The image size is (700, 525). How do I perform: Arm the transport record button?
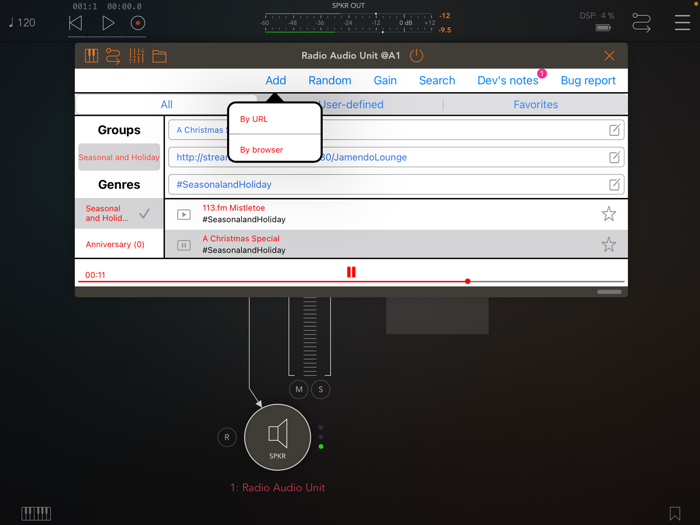coord(138,23)
